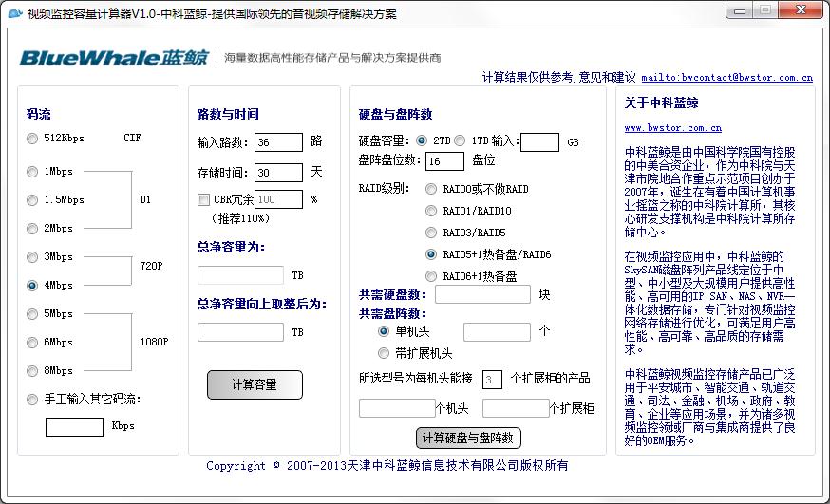This screenshot has width=830, height=504.
Task: Click the input channels count field
Action: (x=278, y=142)
